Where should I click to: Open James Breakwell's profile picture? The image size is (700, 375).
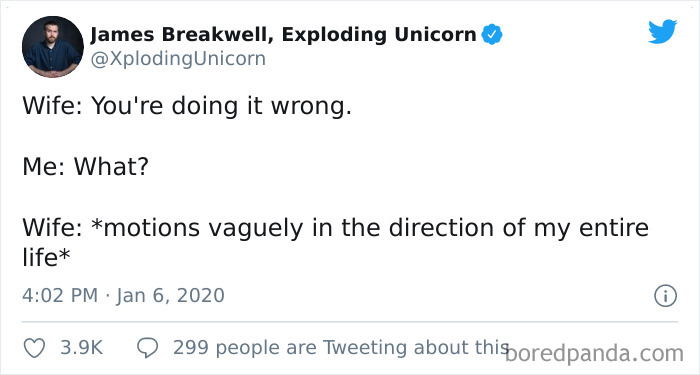pyautogui.click(x=53, y=46)
